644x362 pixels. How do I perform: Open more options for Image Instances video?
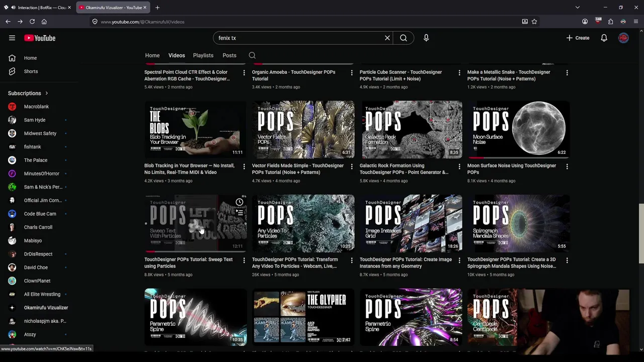459,260
